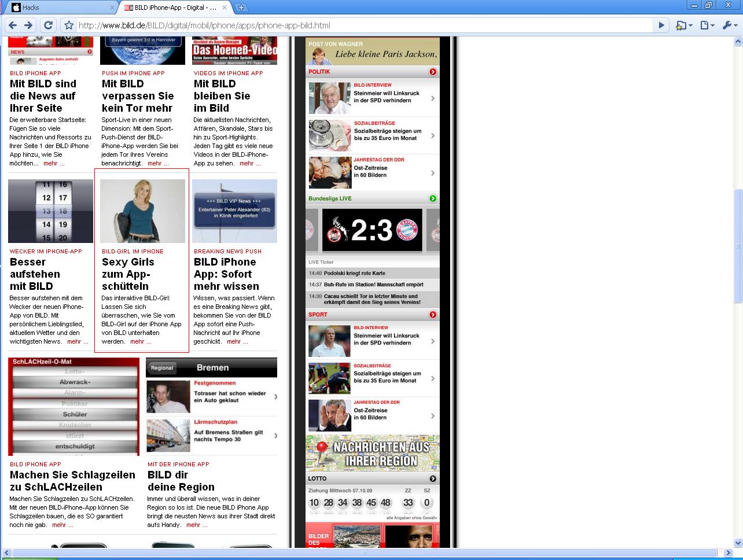Expand the Lärmschutzplan article chevron
This screenshot has height=560, width=743.
275,436
